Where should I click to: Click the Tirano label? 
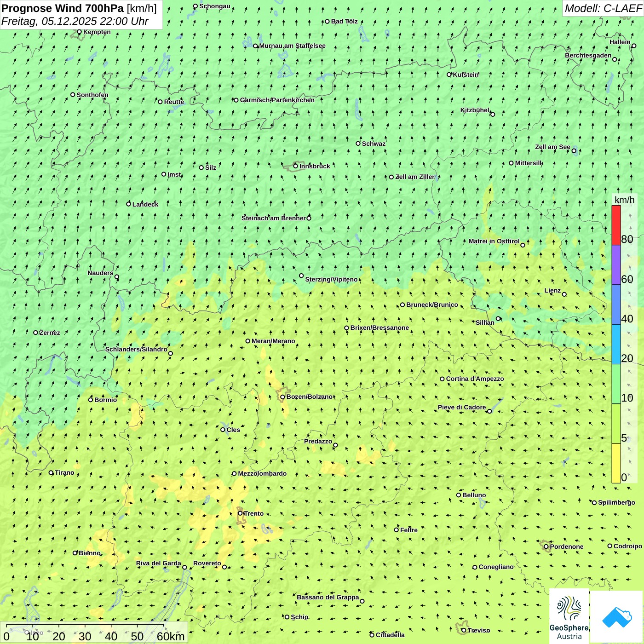[x=64, y=472]
